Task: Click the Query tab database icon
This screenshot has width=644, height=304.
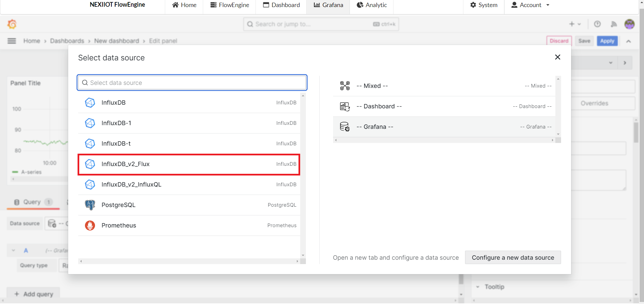Action: click(17, 202)
